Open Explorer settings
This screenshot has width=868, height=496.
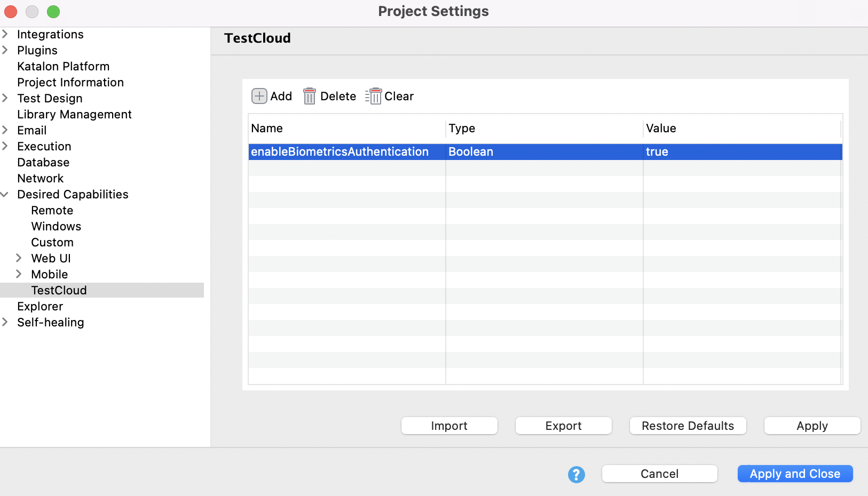pos(40,306)
